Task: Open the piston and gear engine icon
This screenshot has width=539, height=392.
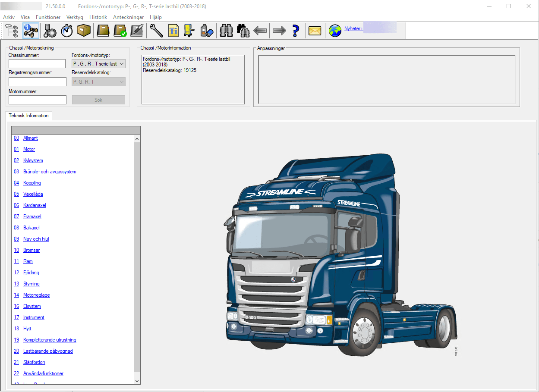Action: [x=50, y=31]
